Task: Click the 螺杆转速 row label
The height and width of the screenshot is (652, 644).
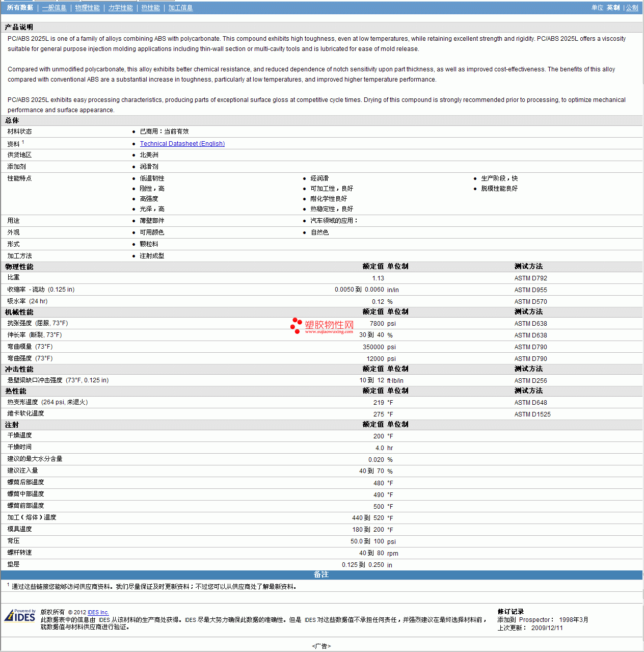Action: tap(19, 553)
